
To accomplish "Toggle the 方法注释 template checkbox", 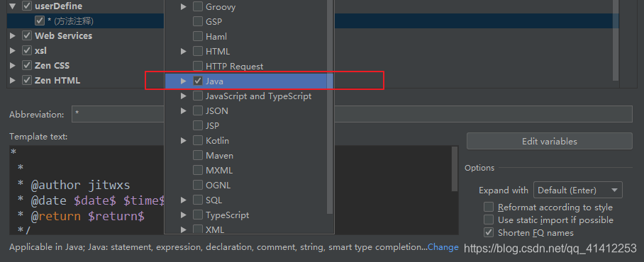I will pyautogui.click(x=40, y=21).
